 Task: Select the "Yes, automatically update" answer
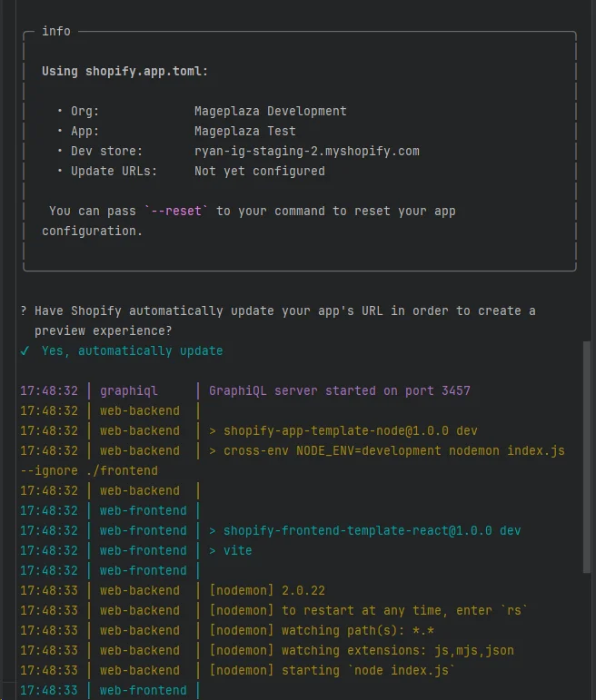pos(132,350)
